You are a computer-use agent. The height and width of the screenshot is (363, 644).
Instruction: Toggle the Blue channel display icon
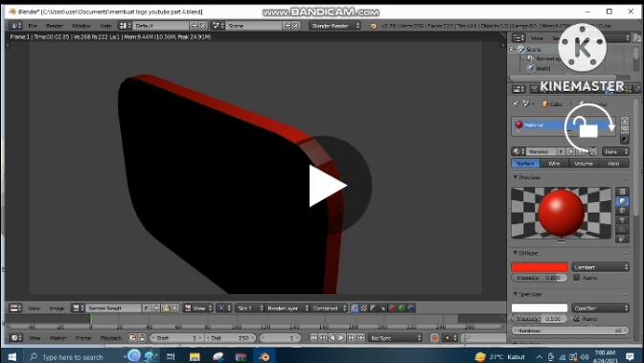[x=411, y=308]
